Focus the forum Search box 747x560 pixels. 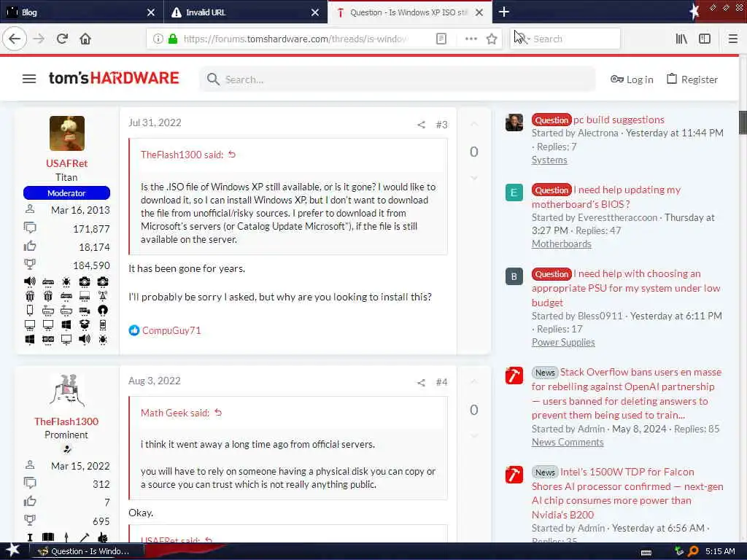(x=397, y=79)
